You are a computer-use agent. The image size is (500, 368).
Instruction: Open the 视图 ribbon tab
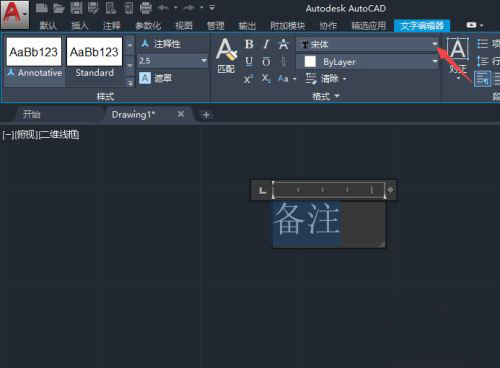coord(184,26)
